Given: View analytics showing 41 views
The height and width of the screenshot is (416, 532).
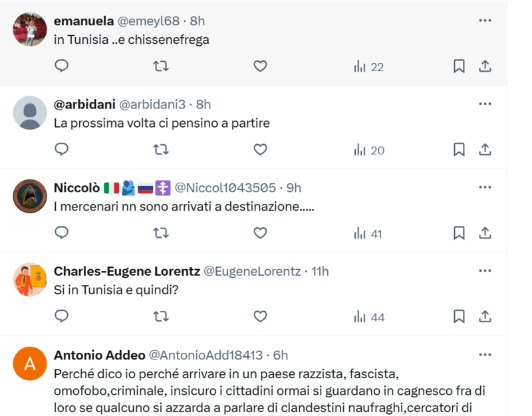Looking at the screenshot, I should [368, 233].
